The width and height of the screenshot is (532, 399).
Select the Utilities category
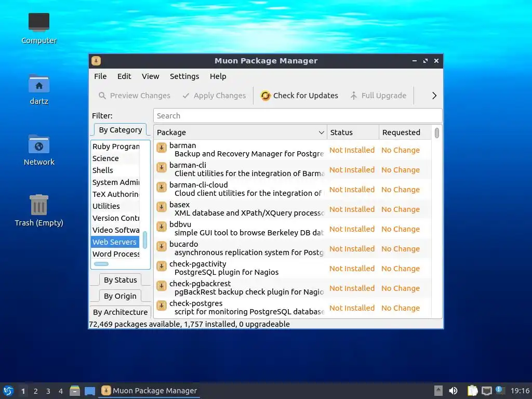pos(116,206)
